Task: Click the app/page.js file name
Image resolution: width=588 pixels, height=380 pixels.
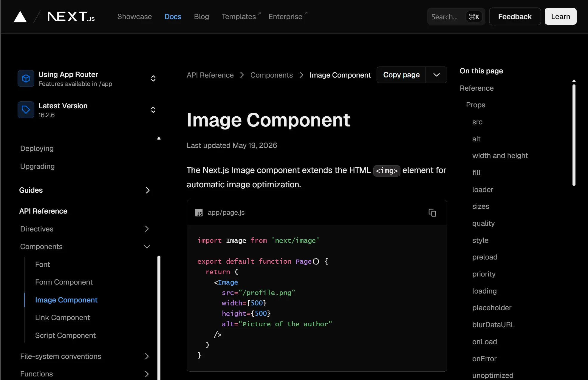Action: (226, 213)
